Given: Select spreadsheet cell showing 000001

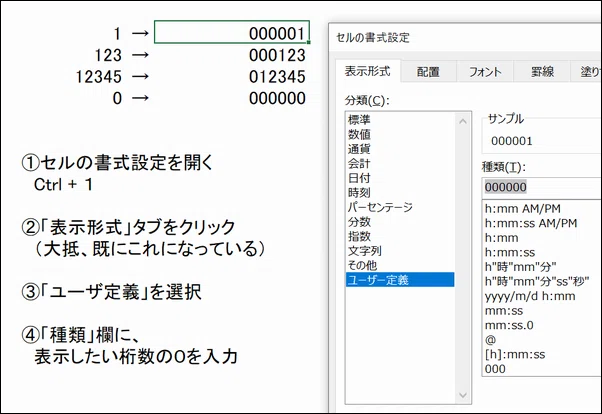Looking at the screenshot, I should pyautogui.click(x=232, y=32).
